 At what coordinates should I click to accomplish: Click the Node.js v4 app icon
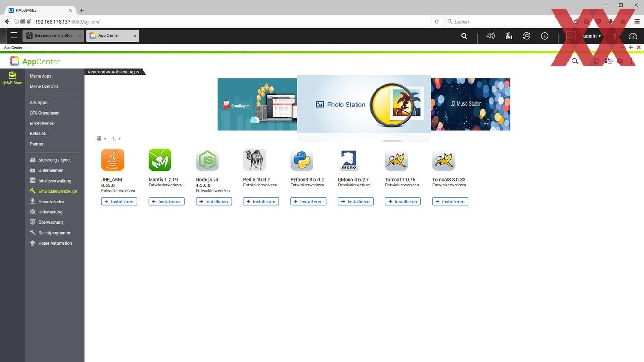click(207, 160)
